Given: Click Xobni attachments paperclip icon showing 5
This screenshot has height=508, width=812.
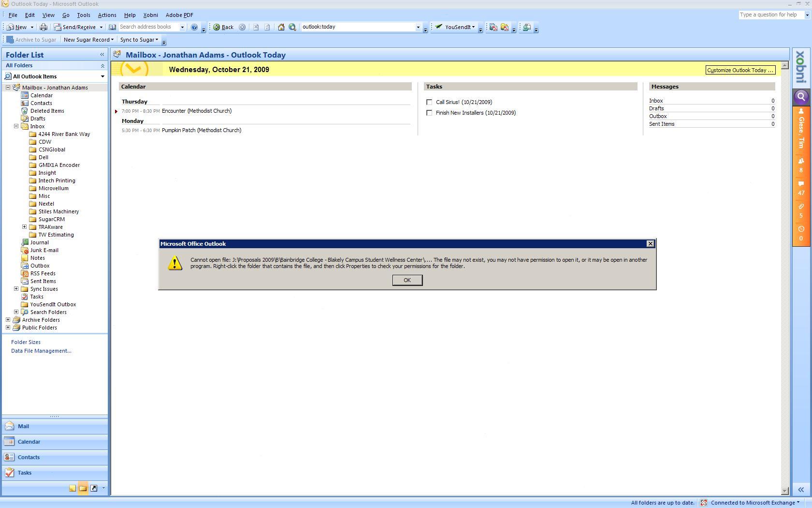Looking at the screenshot, I should point(801,210).
